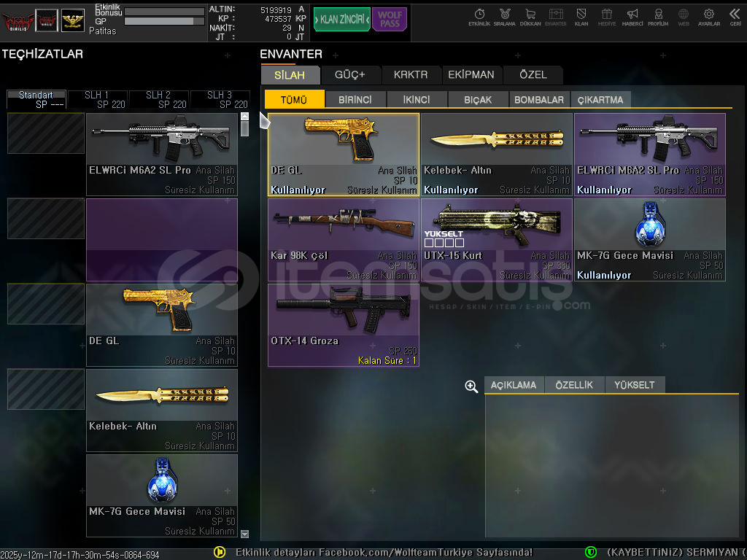Switch to the GÜÇ+ inventory tab
Viewport: 747px width, 560px height.
pos(349,74)
